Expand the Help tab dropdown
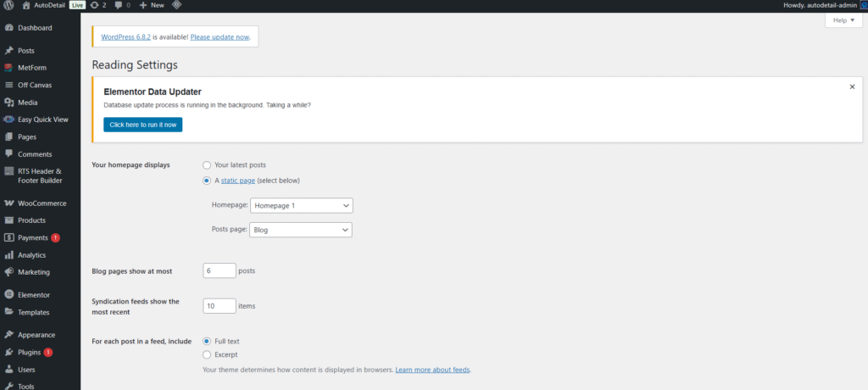This screenshot has height=390, width=868. [843, 20]
